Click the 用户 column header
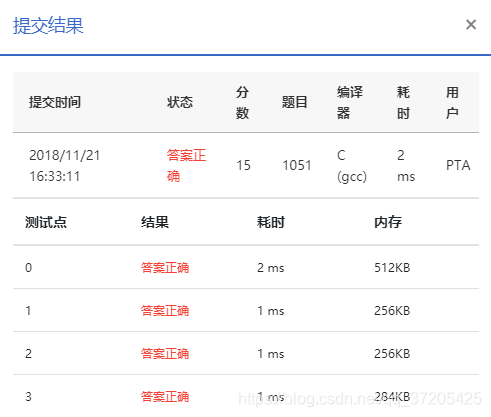The width and height of the screenshot is (491, 417). tap(452, 102)
